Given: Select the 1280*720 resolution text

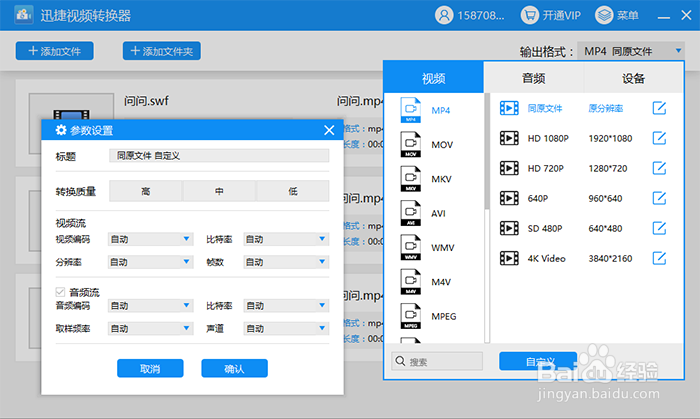Looking at the screenshot, I should (608, 168).
